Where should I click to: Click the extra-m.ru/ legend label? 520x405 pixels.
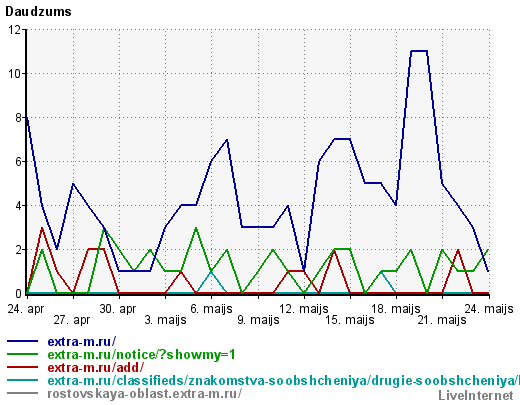point(82,342)
